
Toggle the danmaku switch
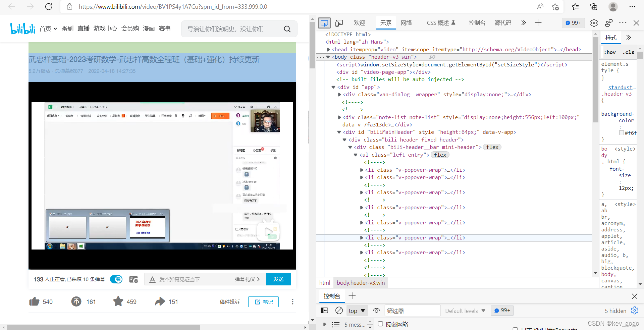pyautogui.click(x=116, y=279)
